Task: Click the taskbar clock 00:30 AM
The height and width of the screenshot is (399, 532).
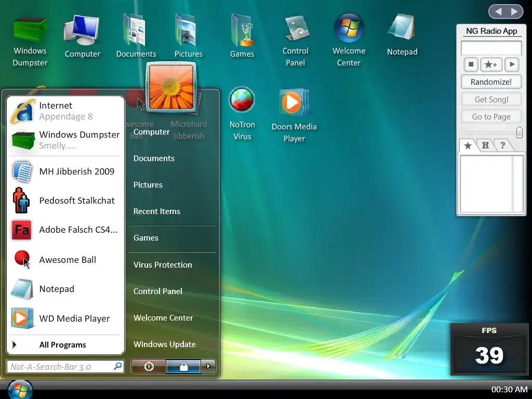Action: tap(509, 390)
